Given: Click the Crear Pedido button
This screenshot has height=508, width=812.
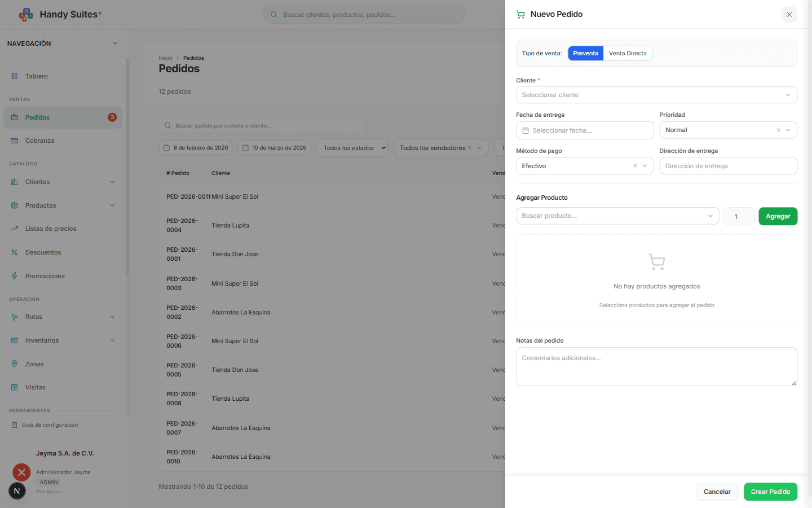Looking at the screenshot, I should pos(770,492).
